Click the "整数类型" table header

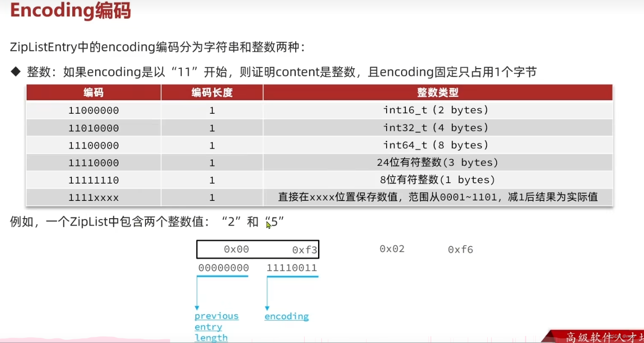(438, 92)
